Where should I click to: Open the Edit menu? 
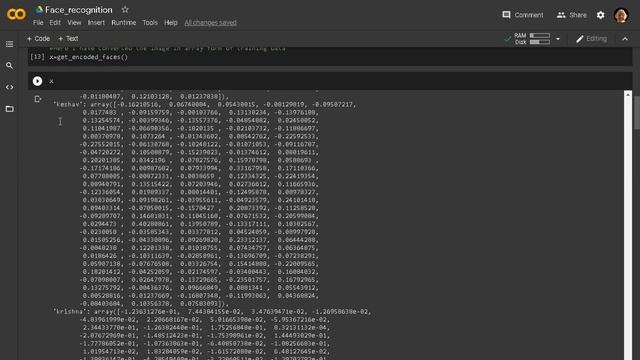tap(55, 22)
